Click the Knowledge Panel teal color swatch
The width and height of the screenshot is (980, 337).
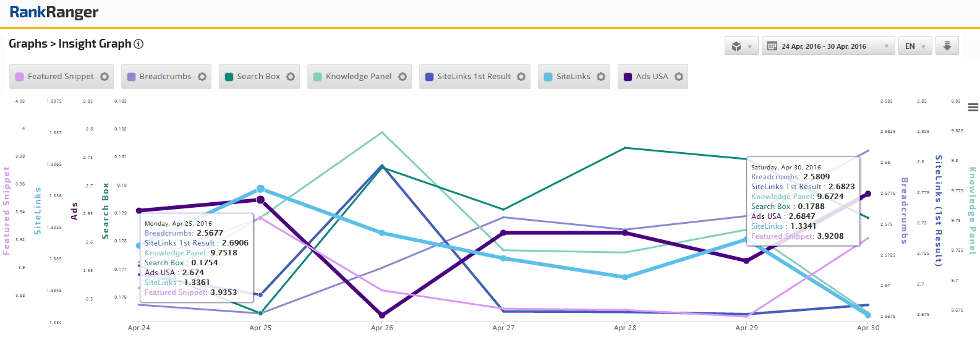pyautogui.click(x=317, y=77)
